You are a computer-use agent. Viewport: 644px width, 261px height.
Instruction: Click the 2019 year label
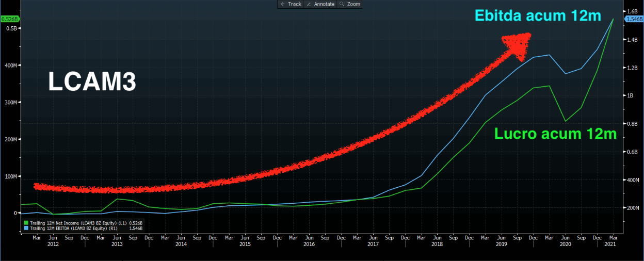pos(501,243)
